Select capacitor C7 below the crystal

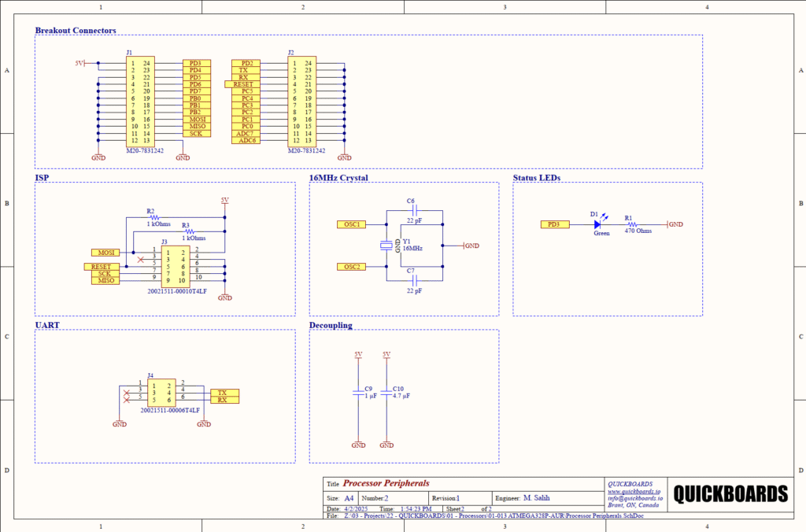(411, 280)
